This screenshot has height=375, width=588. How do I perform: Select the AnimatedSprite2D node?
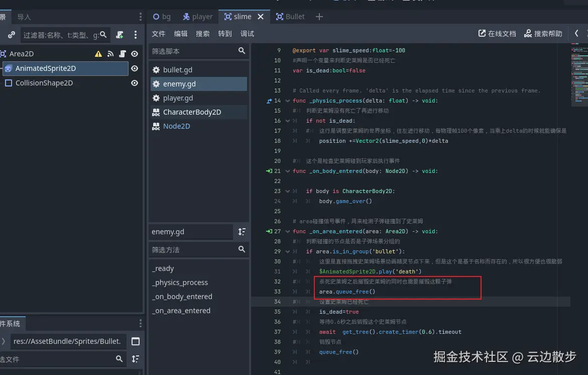66,68
